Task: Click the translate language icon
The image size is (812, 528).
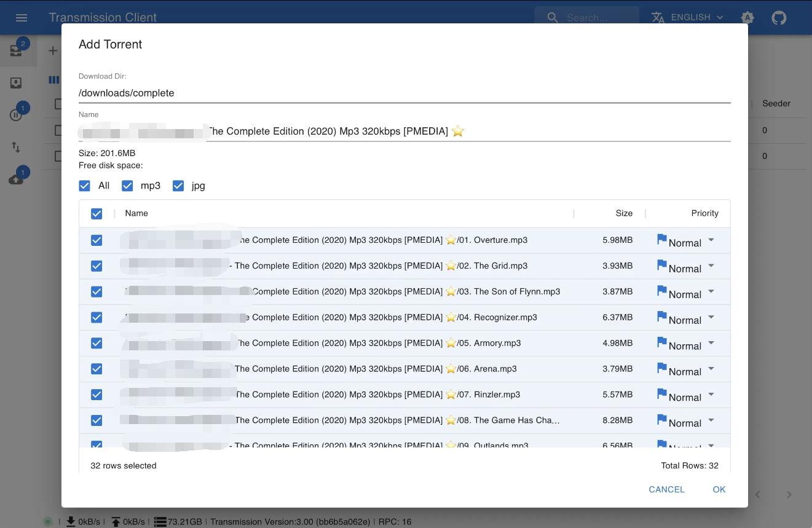Action: 658,17
